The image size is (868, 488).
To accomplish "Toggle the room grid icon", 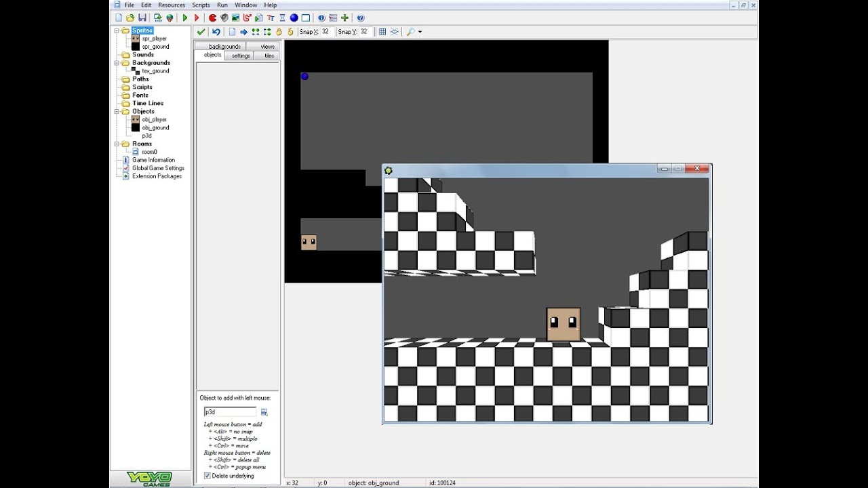I will pos(382,32).
